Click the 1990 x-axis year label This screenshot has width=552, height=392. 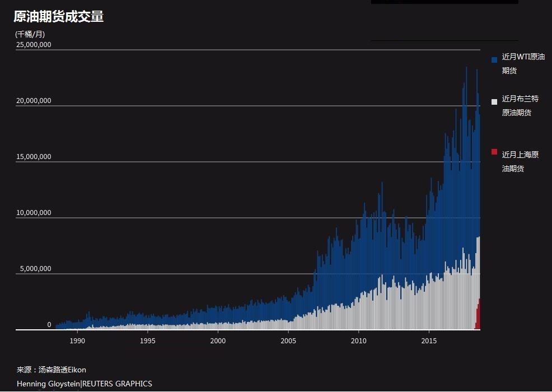click(x=77, y=340)
